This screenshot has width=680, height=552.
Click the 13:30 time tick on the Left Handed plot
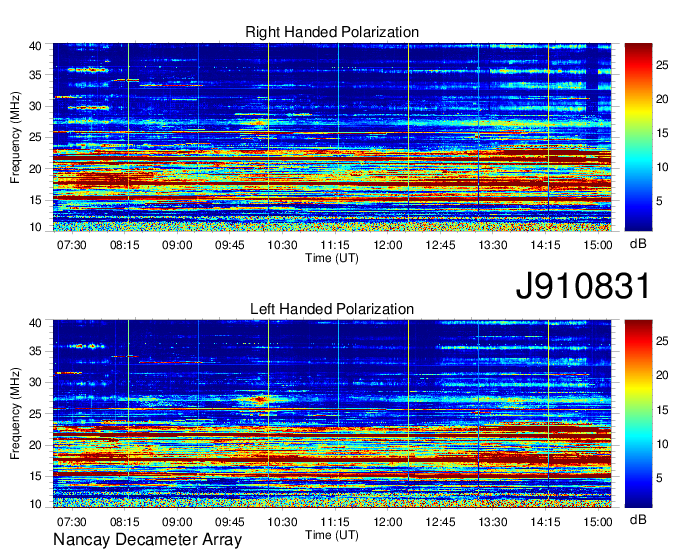493,521
